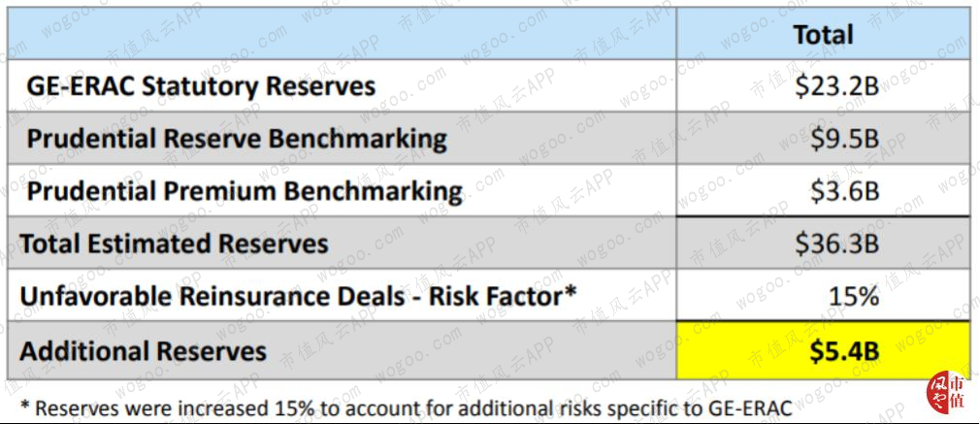Screen dimensions: 980x424
Task: Select the GE-ERAC Statutory Reserves label
Action: [201, 86]
